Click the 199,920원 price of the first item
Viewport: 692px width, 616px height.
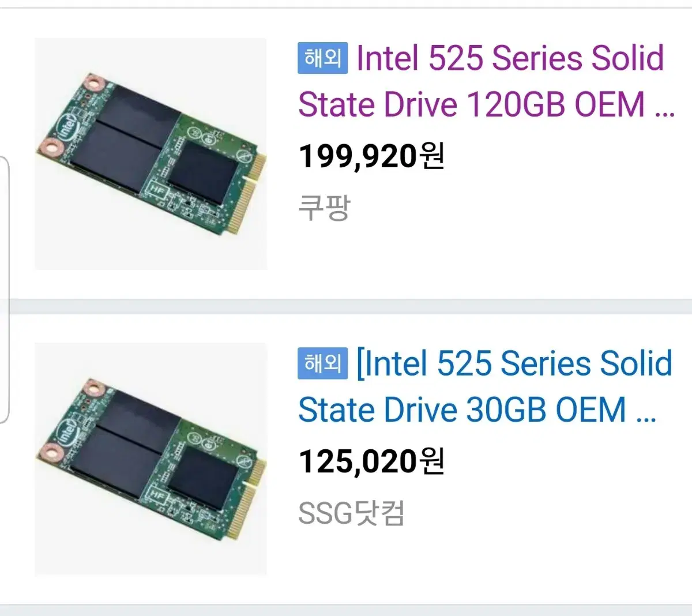373,156
